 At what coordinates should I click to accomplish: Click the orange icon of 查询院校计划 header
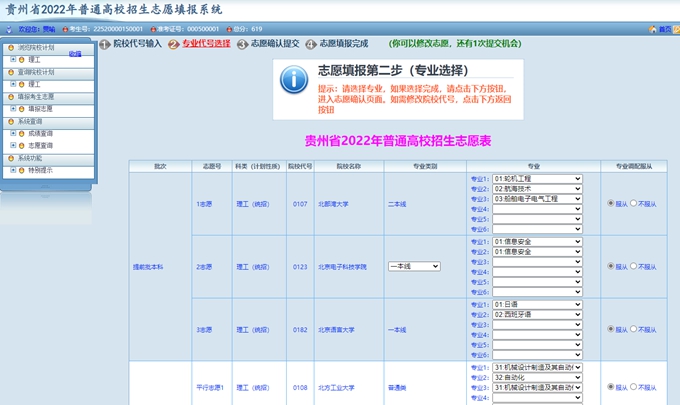(x=11, y=72)
